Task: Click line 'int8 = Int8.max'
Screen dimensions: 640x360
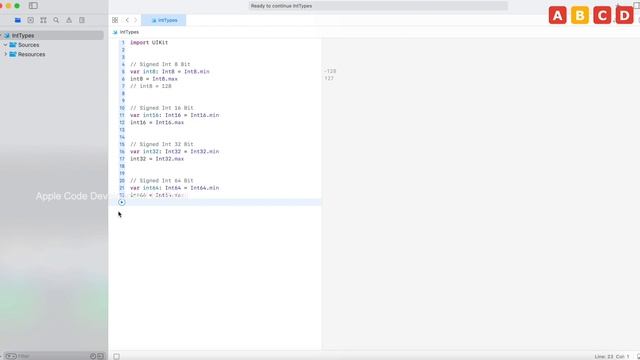Action: pos(154,79)
